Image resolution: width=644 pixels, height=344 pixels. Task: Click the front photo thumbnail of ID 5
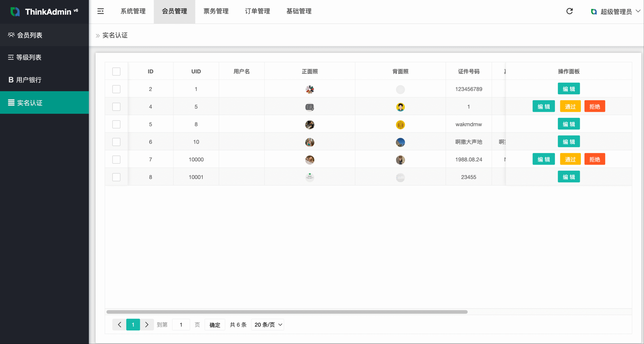(x=310, y=125)
